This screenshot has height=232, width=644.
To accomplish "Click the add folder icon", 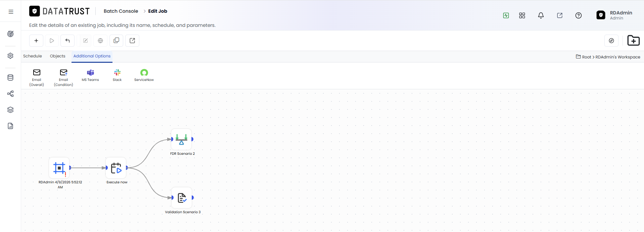I will [634, 41].
